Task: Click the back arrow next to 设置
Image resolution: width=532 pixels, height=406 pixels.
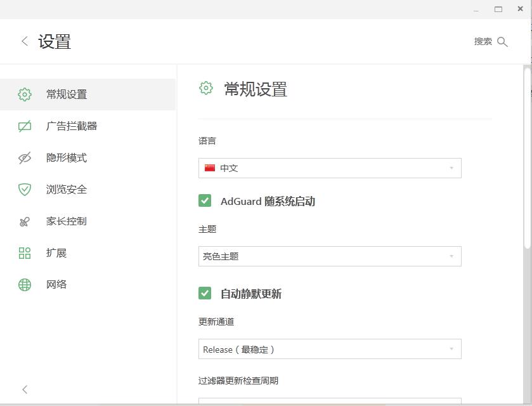Action: click(x=25, y=41)
